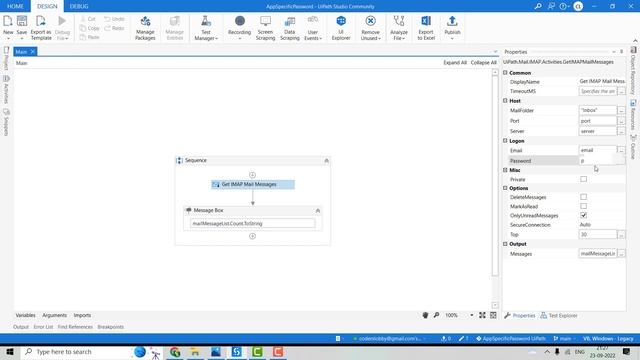This screenshot has width=640, height=360.
Task: Collapse the Logon properties section
Action: [505, 140]
